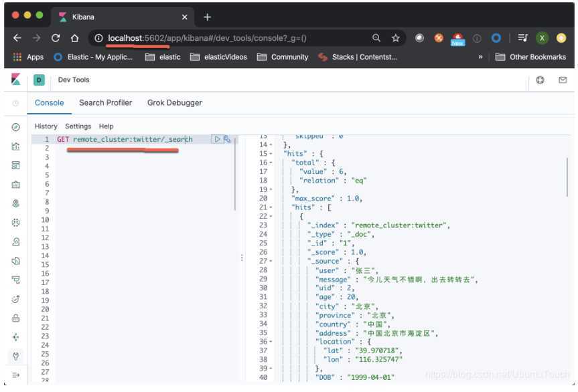Click the Dev Tools breadcrumb
578x392 pixels.
pyautogui.click(x=74, y=80)
